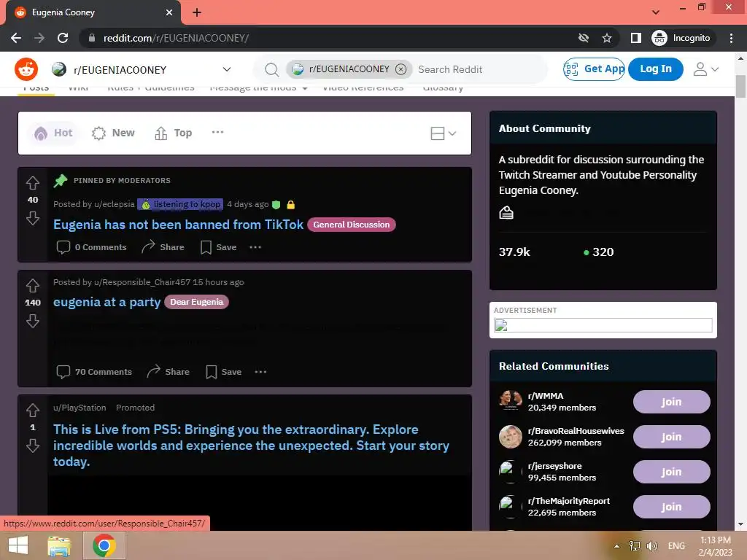
Task: Change the post layout view dropdown
Action: coord(443,133)
